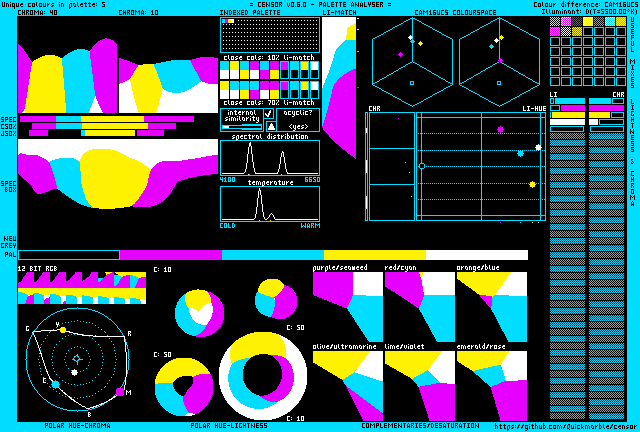This screenshot has height=432, width=640.
Task: Click the temperature graph
Action: tap(270, 204)
